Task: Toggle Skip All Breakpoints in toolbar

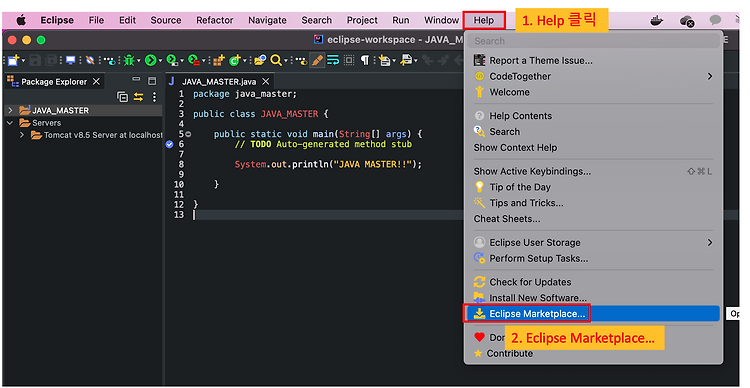Action: [90, 60]
